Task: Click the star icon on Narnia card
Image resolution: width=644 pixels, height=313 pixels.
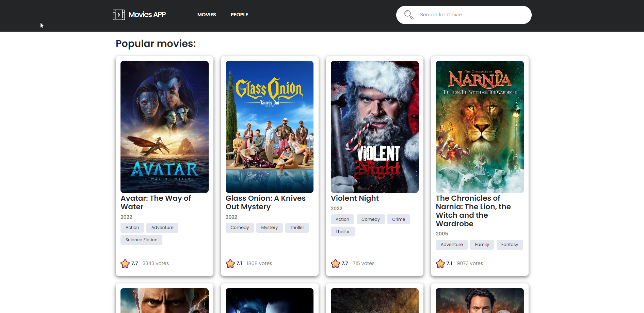Action: pyautogui.click(x=440, y=264)
